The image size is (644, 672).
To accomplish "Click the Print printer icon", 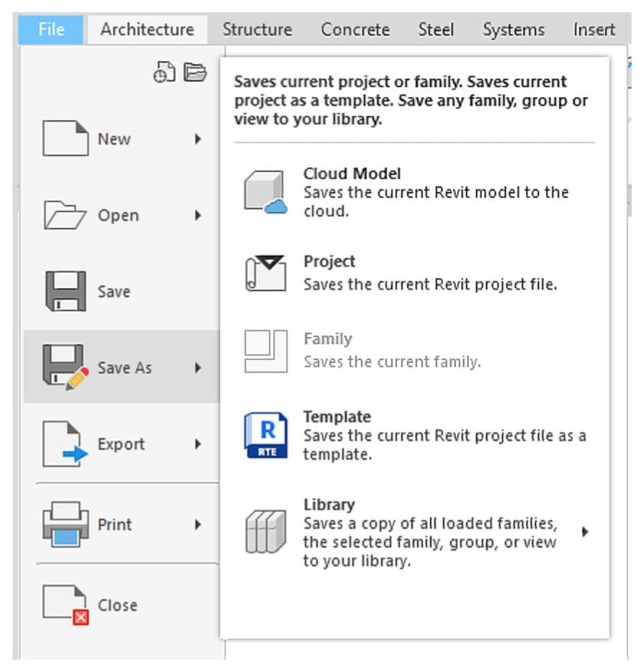I will point(66,524).
